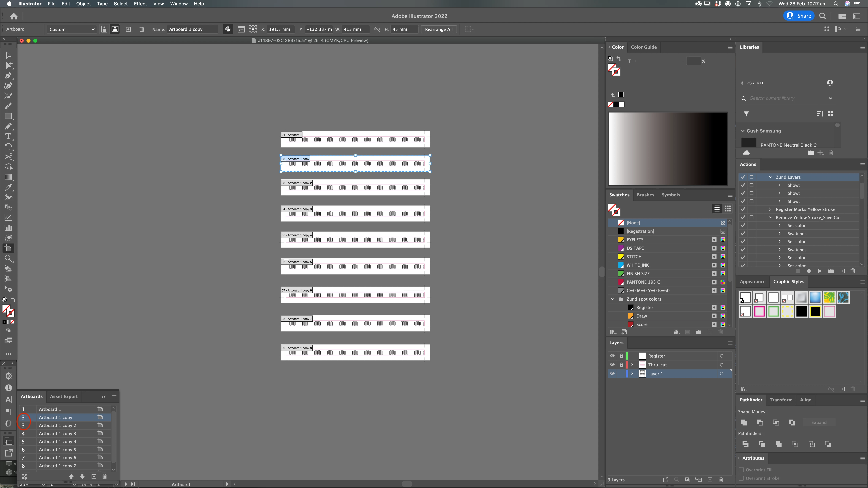Open the Effect menu
The image size is (868, 488).
(x=140, y=4)
